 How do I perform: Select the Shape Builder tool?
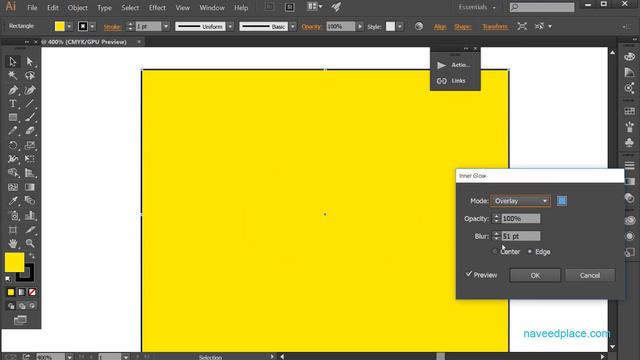pyautogui.click(x=13, y=173)
